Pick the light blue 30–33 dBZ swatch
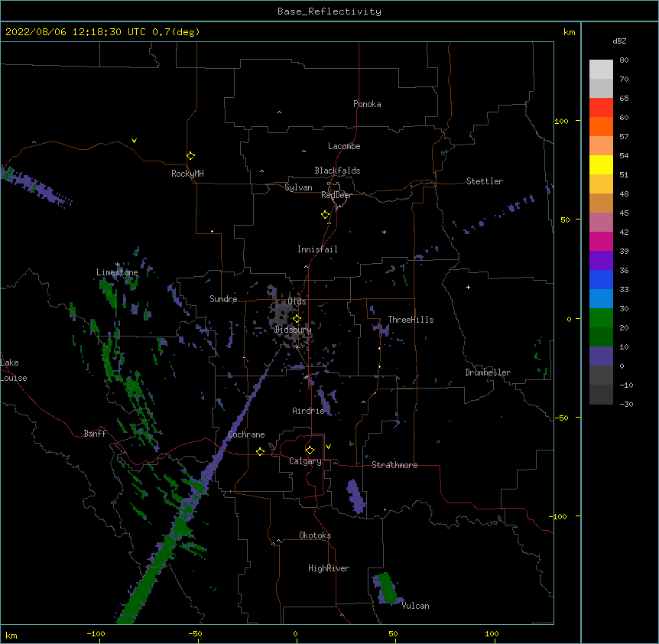659x644 pixels. pos(601,299)
